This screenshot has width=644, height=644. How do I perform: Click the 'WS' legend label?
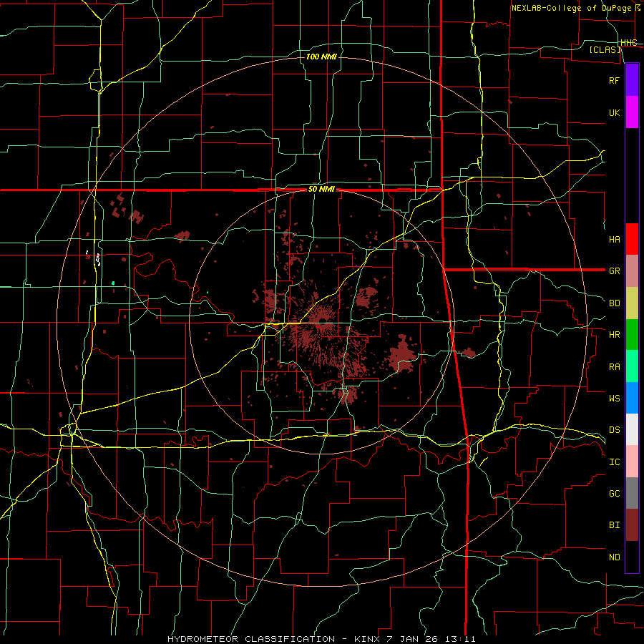614,399
